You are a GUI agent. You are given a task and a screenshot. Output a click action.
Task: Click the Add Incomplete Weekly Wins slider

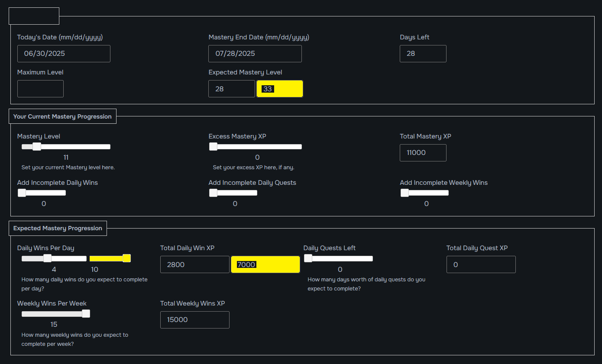[x=424, y=193]
